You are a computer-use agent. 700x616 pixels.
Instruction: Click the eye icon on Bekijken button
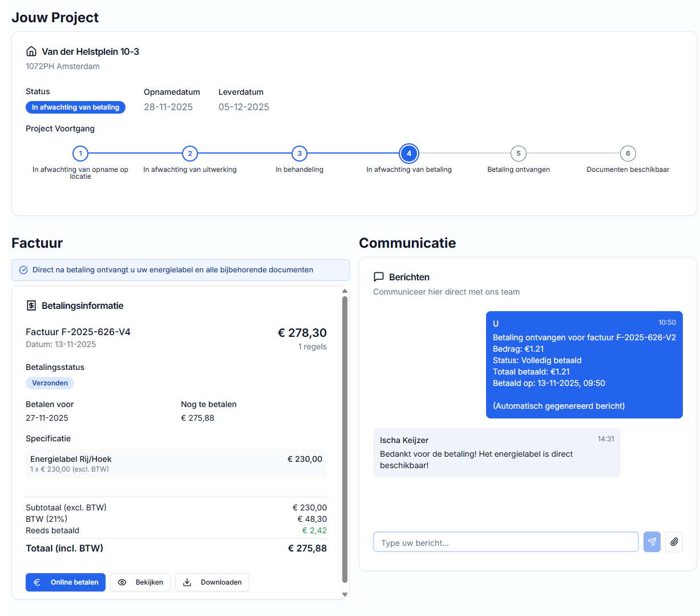(122, 582)
